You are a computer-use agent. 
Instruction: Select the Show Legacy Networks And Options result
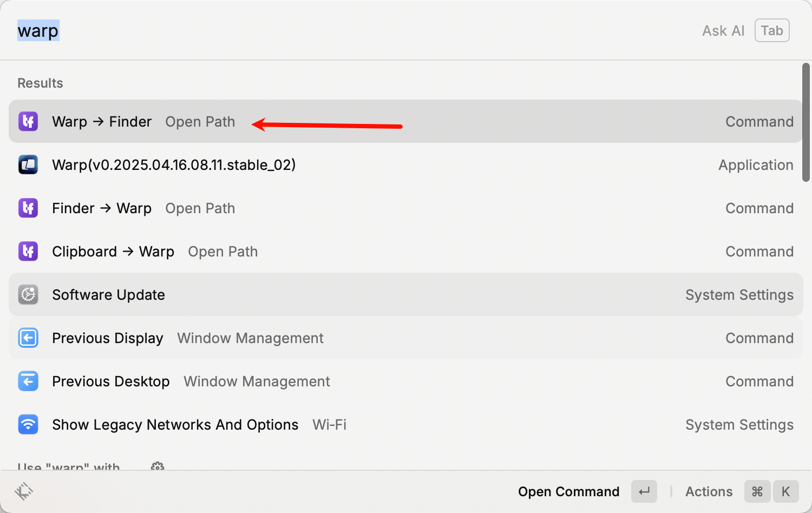pyautogui.click(x=175, y=425)
